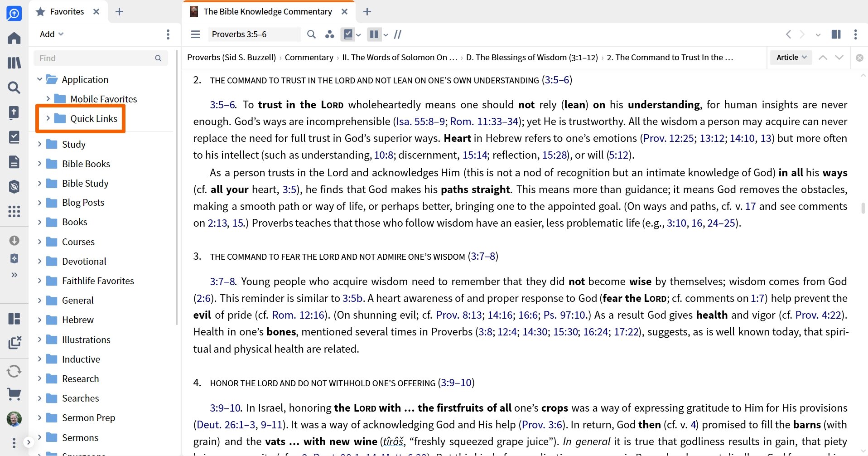Toggle the visual filters checkbox button
Image resolution: width=868 pixels, height=456 pixels.
point(348,34)
